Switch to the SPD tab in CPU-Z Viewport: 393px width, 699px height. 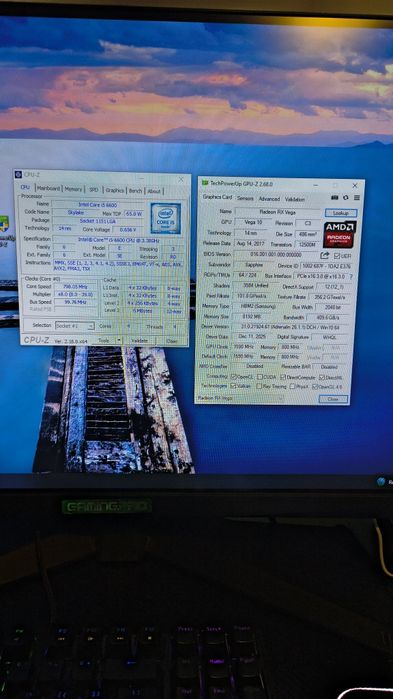(94, 190)
